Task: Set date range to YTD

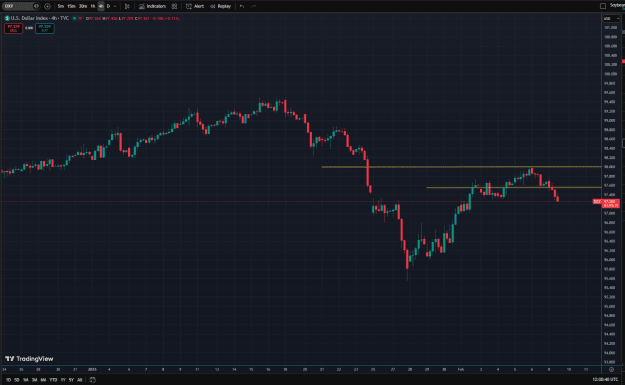Action: (x=53, y=380)
